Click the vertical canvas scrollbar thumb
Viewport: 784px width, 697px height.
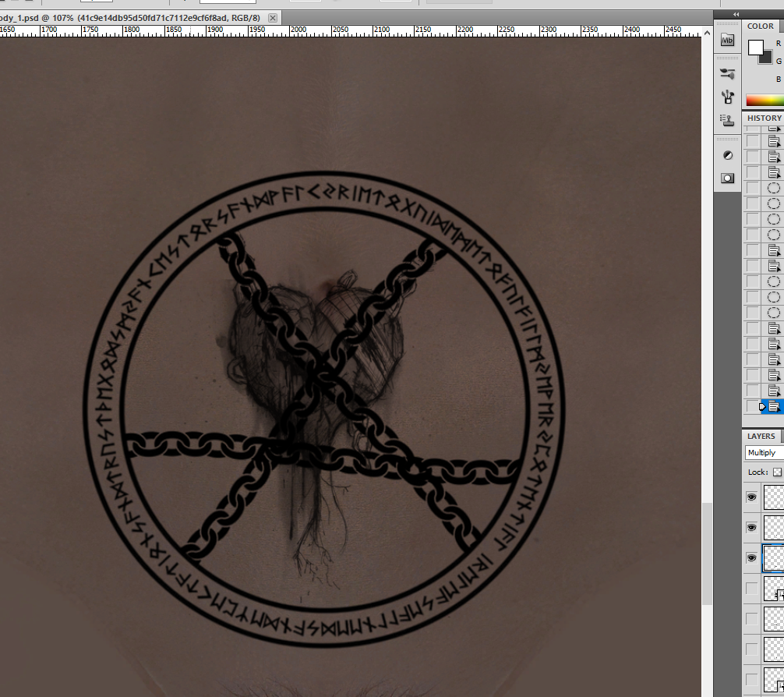[707, 554]
